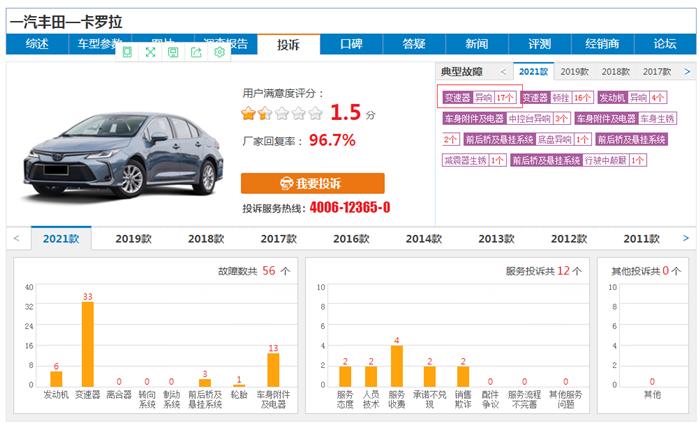The width and height of the screenshot is (700, 427).
Task: Click the 96.7% 厂家回复率 value
Action: coord(332,140)
